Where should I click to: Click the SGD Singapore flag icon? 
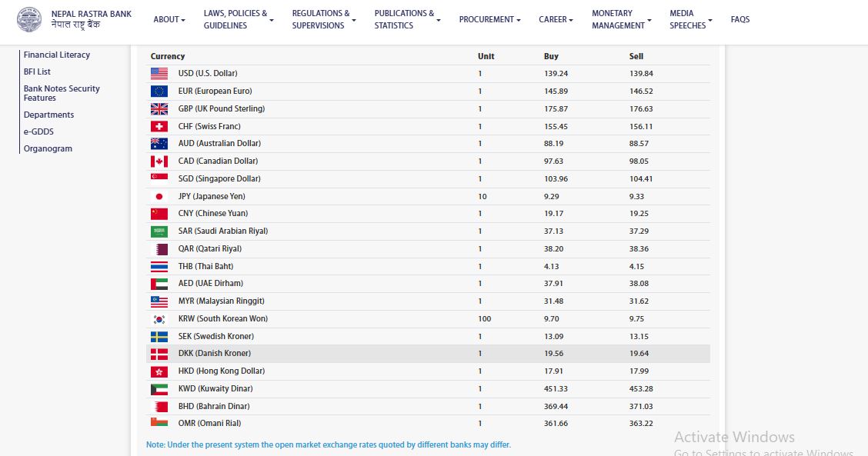(159, 178)
